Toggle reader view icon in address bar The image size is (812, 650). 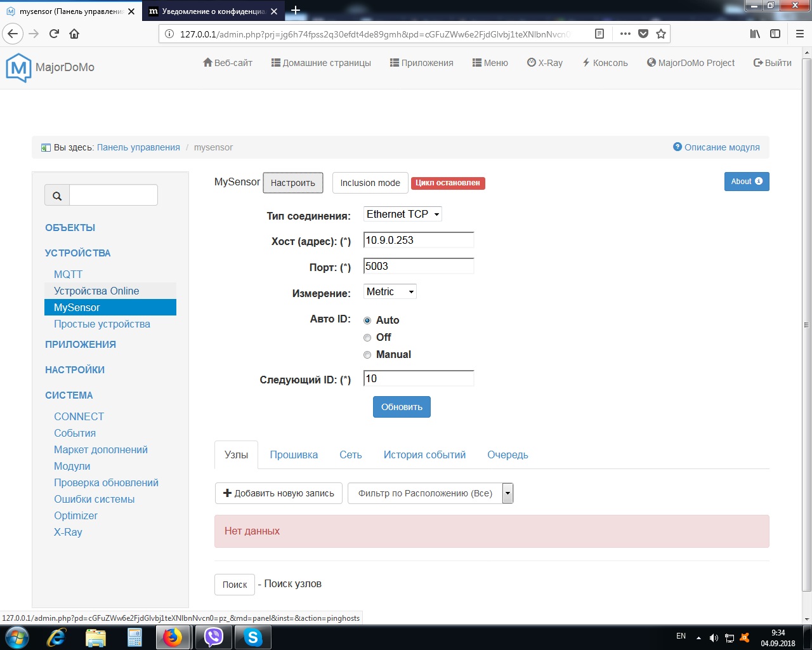click(599, 34)
